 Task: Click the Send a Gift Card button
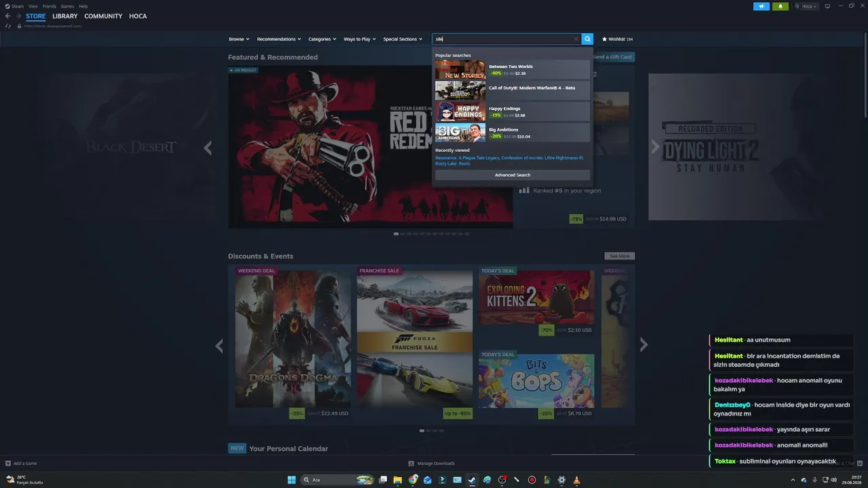point(613,57)
